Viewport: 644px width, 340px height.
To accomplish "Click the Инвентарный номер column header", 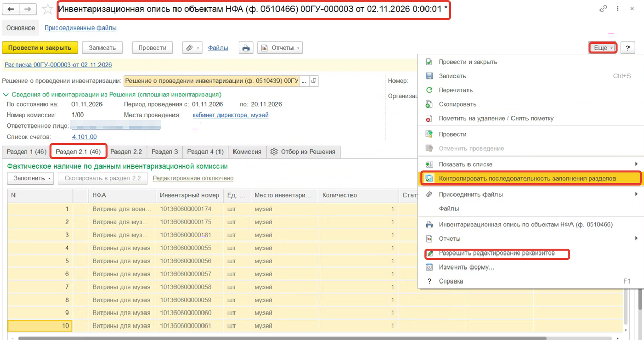I will point(189,195).
